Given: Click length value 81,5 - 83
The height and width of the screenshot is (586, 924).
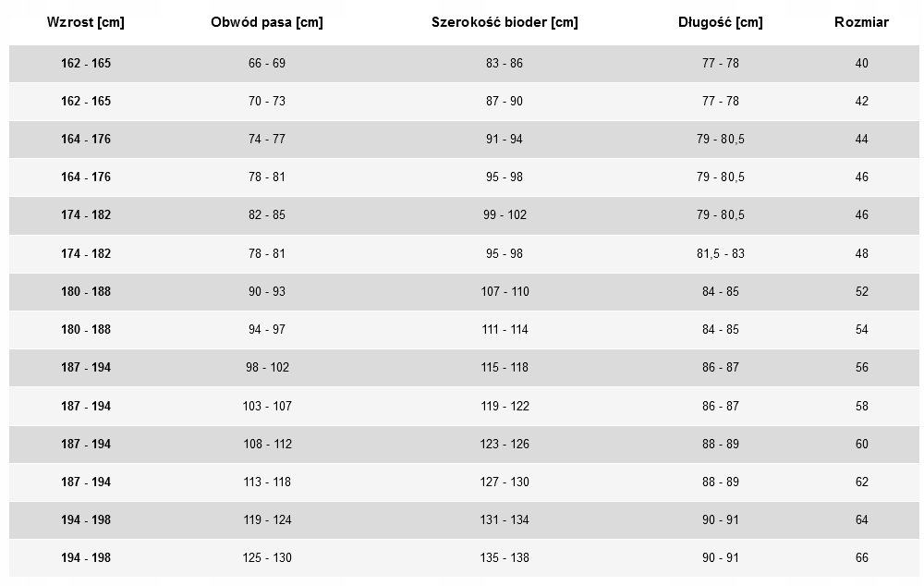Looking at the screenshot, I should (720, 253).
